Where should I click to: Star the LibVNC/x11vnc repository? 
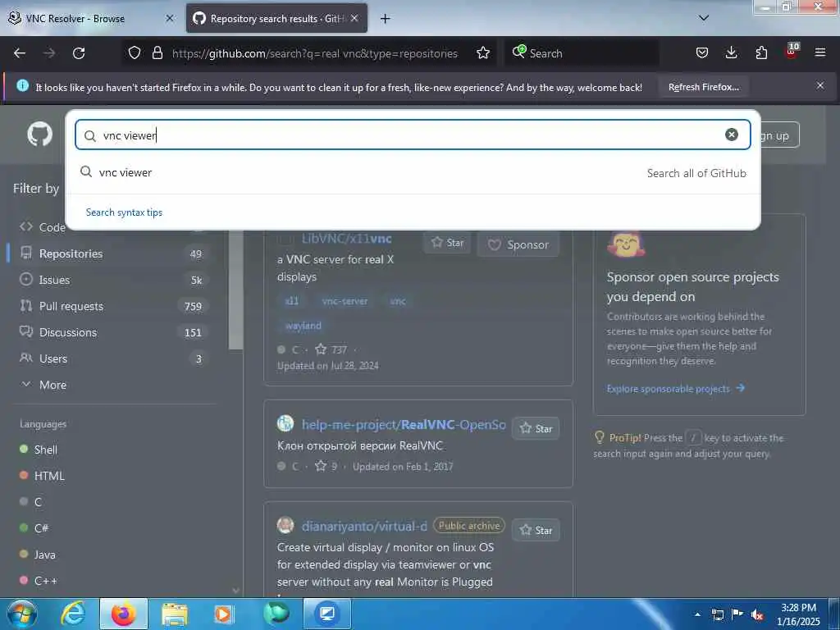click(x=447, y=243)
